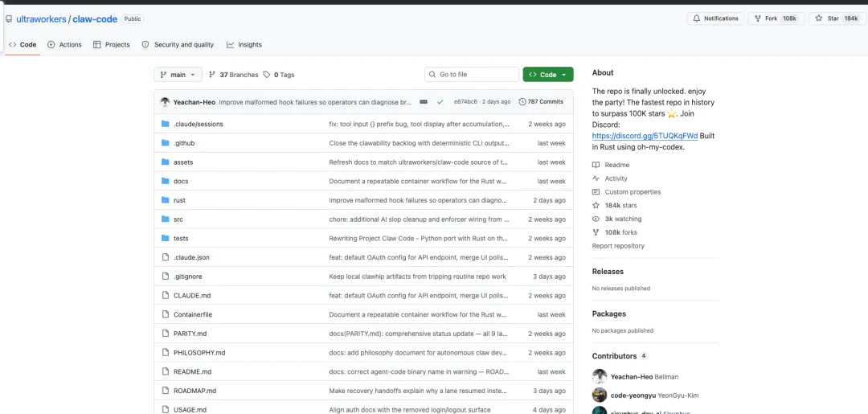The image size is (868, 414).
Task: Open the Containerfile file
Action: click(193, 314)
